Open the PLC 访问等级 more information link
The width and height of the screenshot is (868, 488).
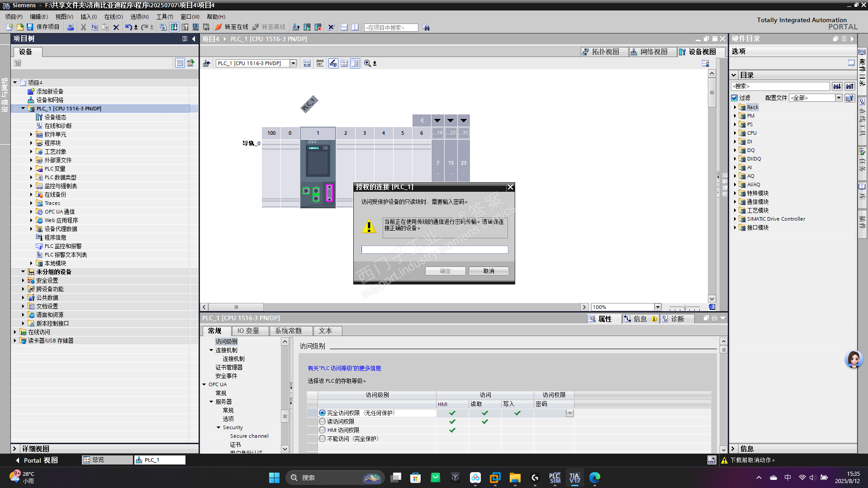(344, 368)
